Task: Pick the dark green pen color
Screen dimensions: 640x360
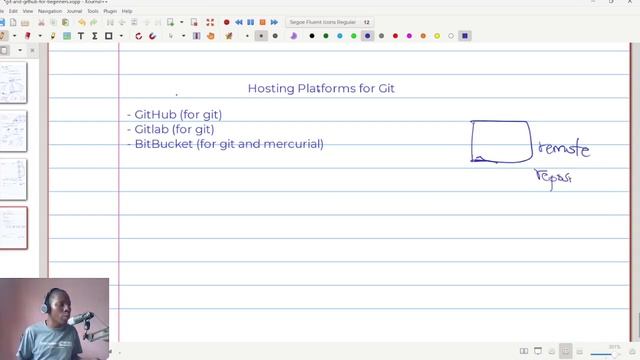Action: coord(326,36)
